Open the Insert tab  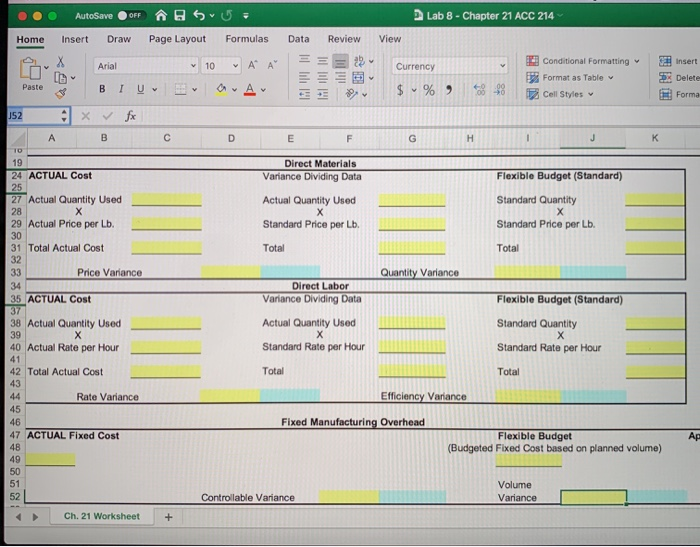pos(75,39)
